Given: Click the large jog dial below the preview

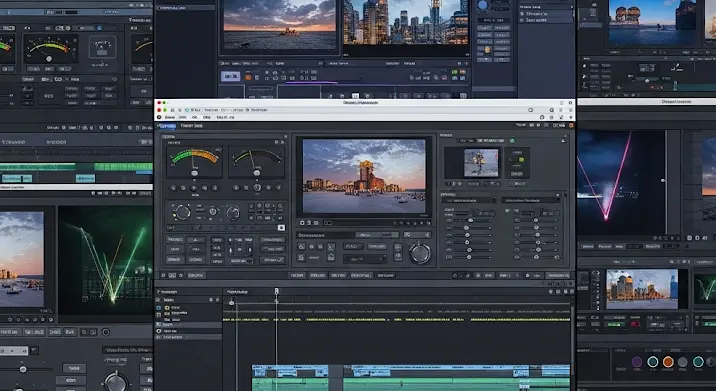Looking at the screenshot, I should coord(420,253).
